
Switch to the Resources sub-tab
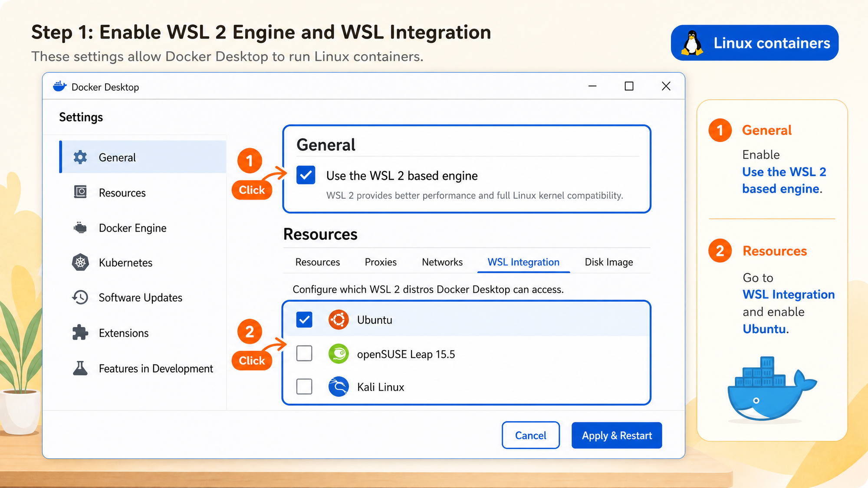[318, 262]
